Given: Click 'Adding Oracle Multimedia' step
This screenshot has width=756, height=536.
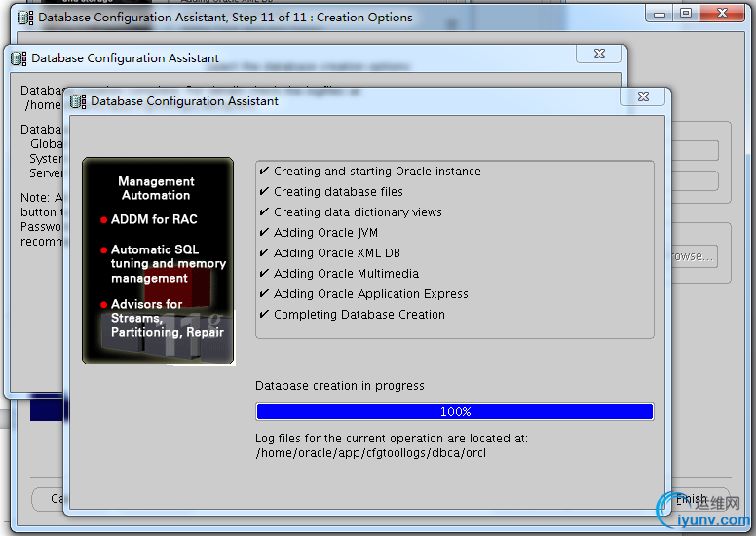Looking at the screenshot, I should pos(346,274).
